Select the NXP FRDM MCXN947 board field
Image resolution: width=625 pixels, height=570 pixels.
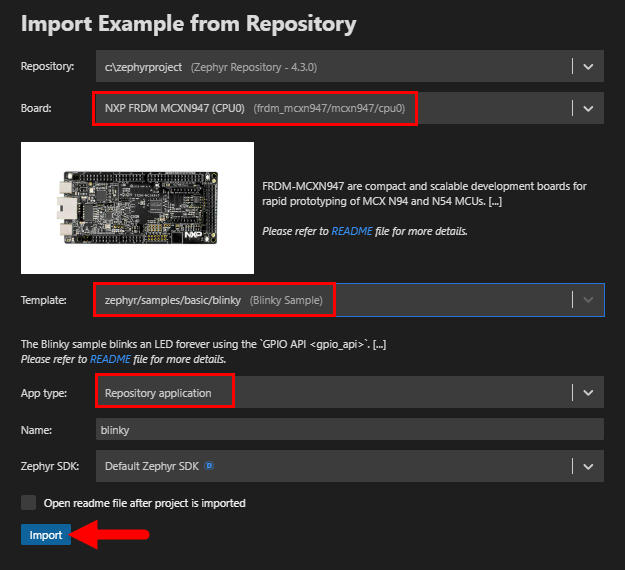point(350,108)
